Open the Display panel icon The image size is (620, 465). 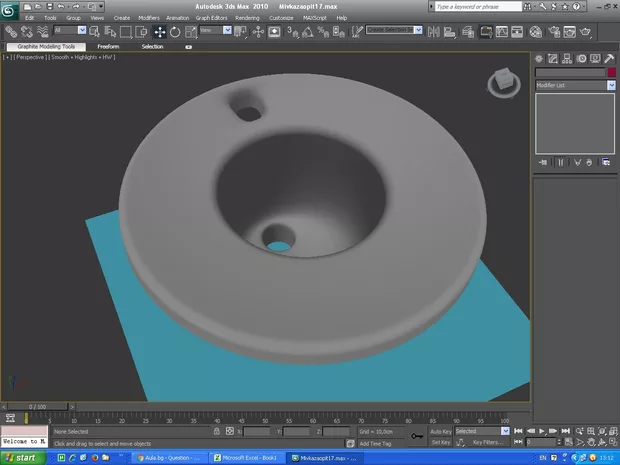pos(596,58)
